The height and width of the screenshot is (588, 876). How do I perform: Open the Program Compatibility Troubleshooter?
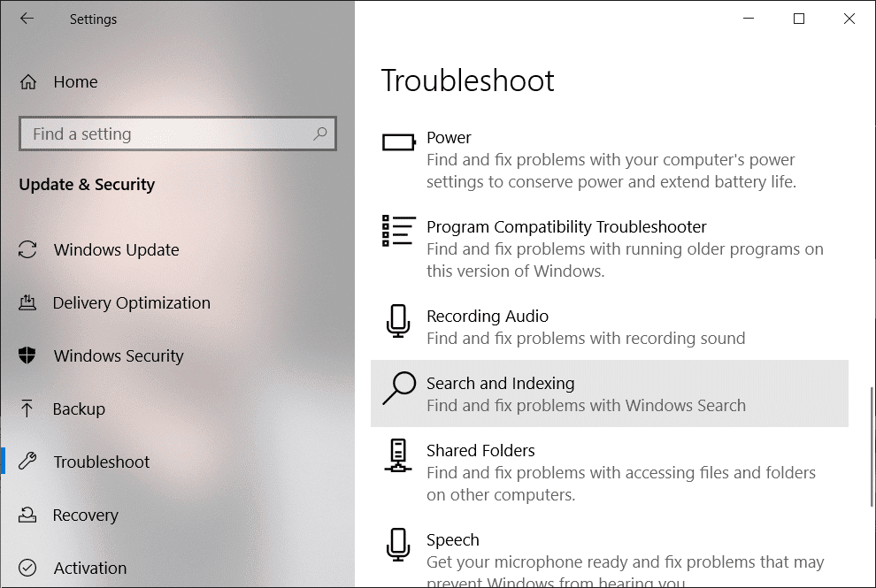pyautogui.click(x=566, y=227)
